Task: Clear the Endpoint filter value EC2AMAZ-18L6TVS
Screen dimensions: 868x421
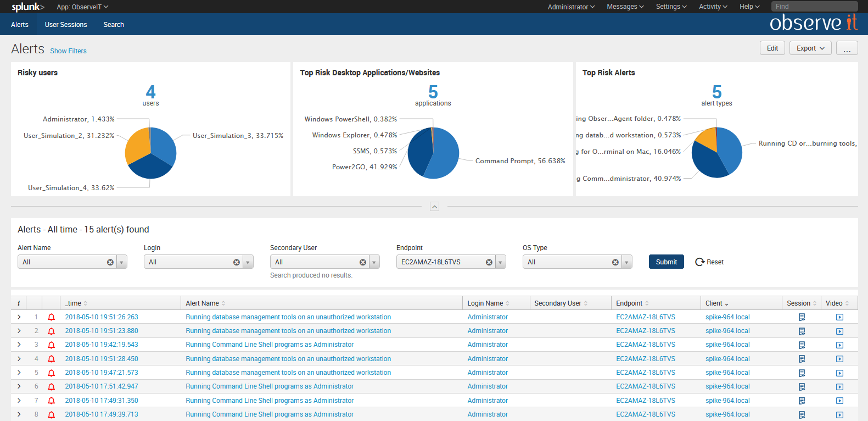Action: [489, 262]
